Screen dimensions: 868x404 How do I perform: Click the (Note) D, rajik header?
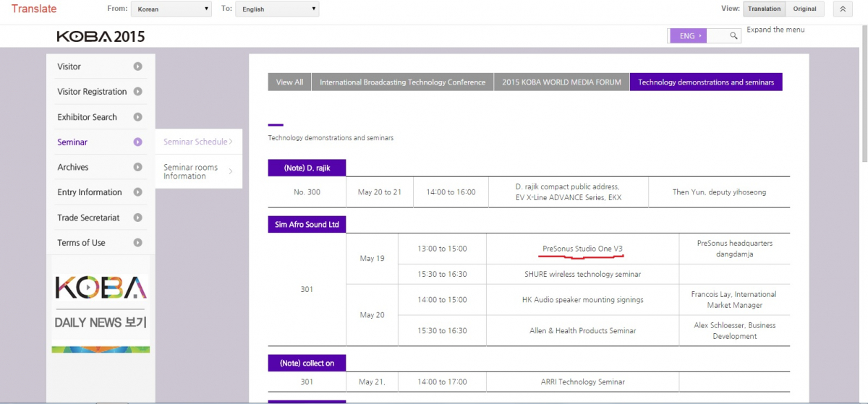click(307, 168)
